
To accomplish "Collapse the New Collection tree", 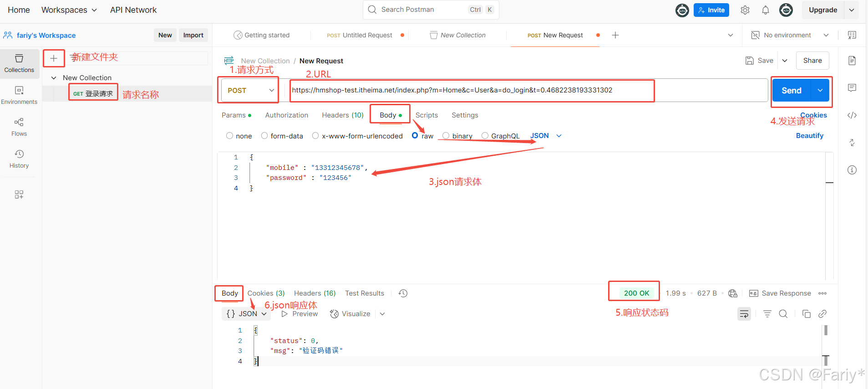I will (x=54, y=78).
